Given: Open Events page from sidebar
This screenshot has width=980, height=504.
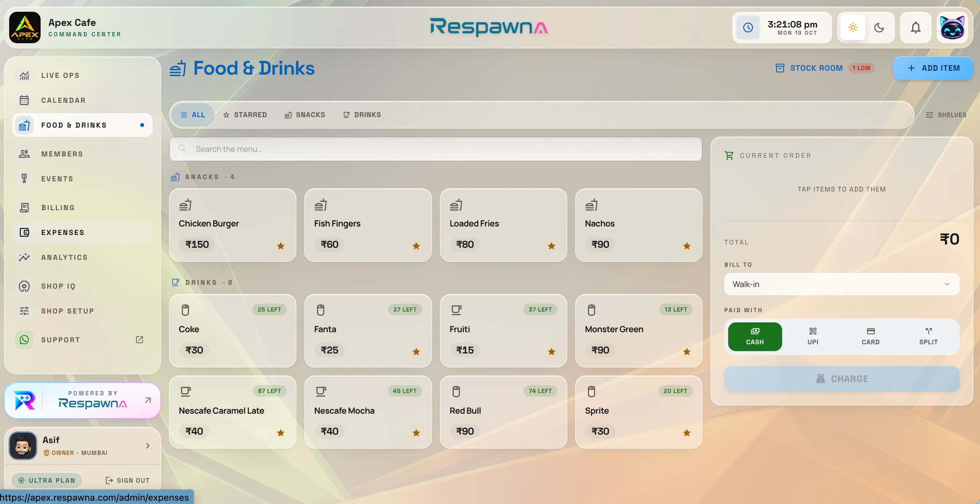Looking at the screenshot, I should 83,179.
